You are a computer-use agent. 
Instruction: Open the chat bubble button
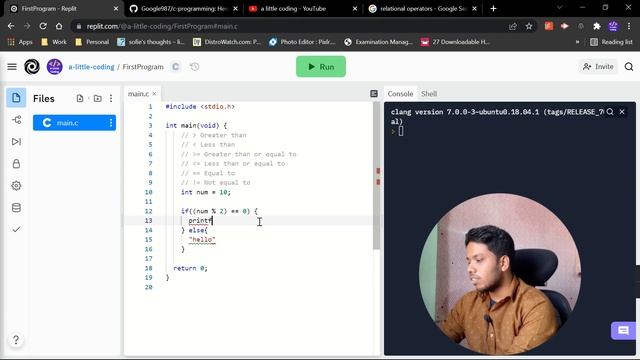point(623,330)
